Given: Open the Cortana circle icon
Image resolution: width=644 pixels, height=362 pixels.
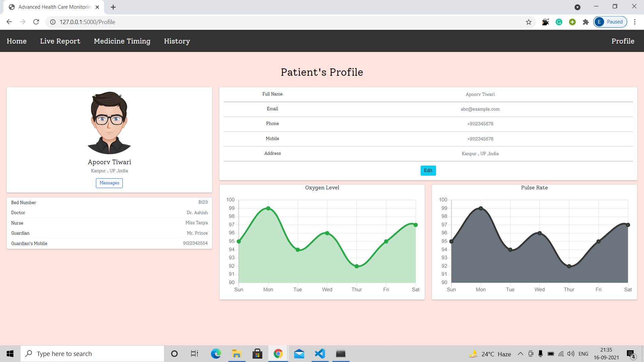Looking at the screenshot, I should pos(174,354).
